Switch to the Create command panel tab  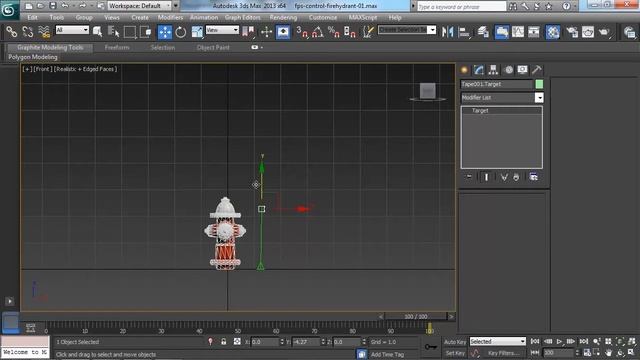(464, 70)
